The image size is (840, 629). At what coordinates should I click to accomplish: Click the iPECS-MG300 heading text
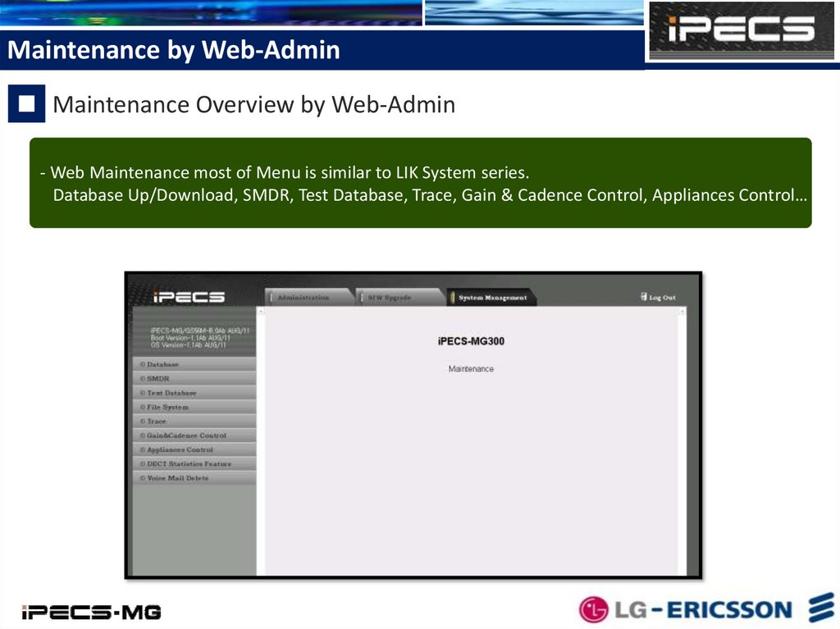tap(471, 341)
